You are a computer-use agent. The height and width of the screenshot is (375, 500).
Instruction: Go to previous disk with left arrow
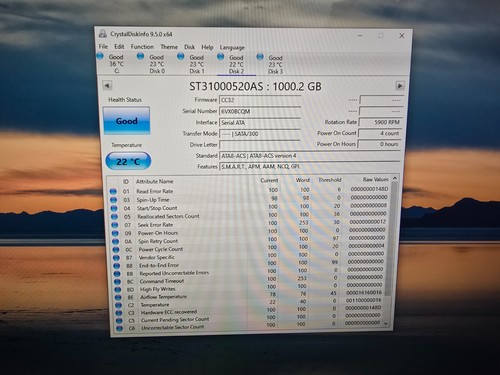coord(107,85)
